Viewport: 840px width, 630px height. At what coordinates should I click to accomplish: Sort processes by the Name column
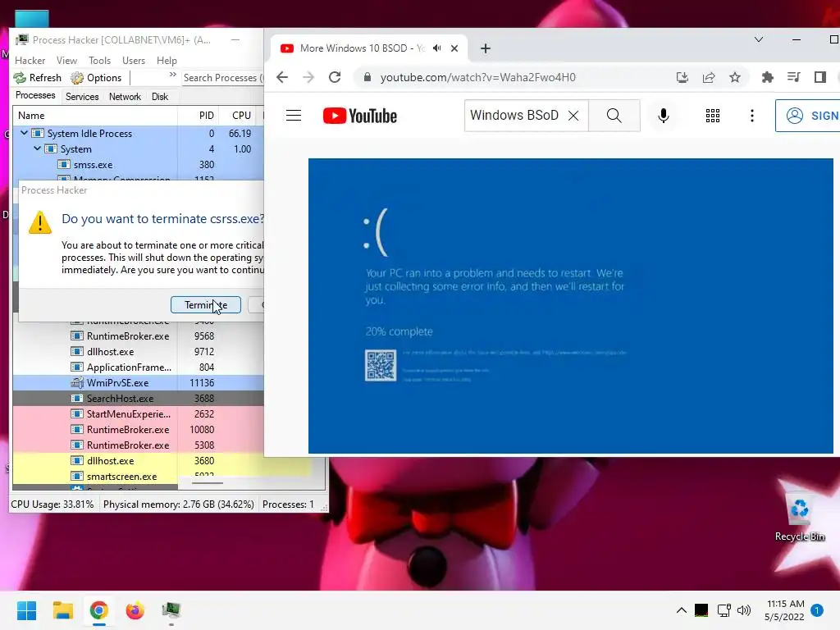coord(95,115)
